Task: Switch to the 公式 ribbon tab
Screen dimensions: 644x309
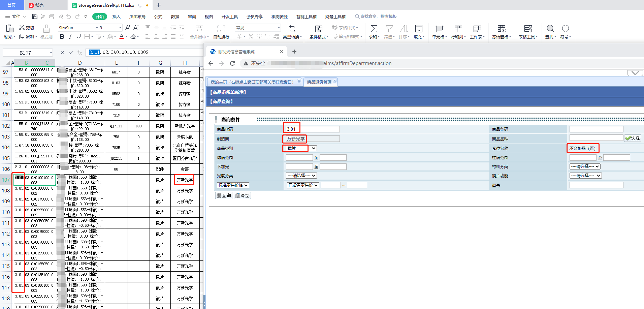Action: point(158,17)
